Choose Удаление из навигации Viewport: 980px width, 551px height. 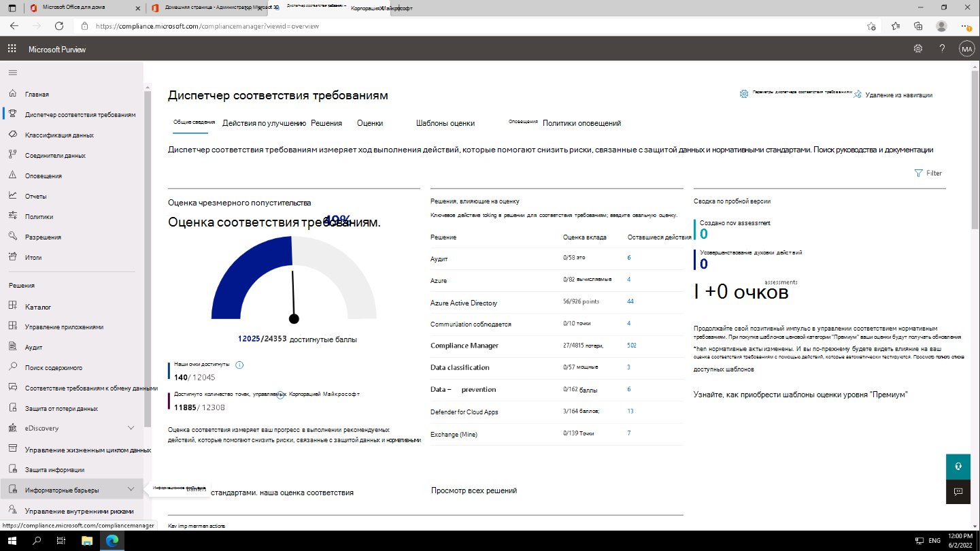pyautogui.click(x=894, y=95)
